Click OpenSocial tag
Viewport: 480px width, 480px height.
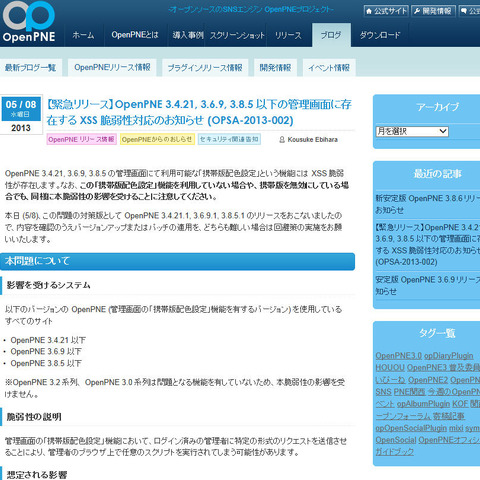[396, 440]
